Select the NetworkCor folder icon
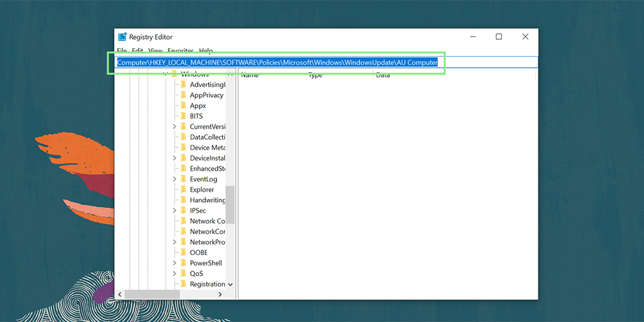 click(x=183, y=232)
